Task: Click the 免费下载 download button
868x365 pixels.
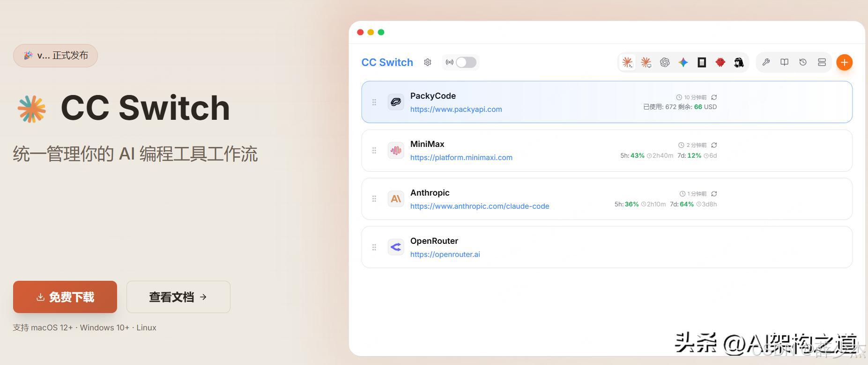Action: pyautogui.click(x=65, y=297)
